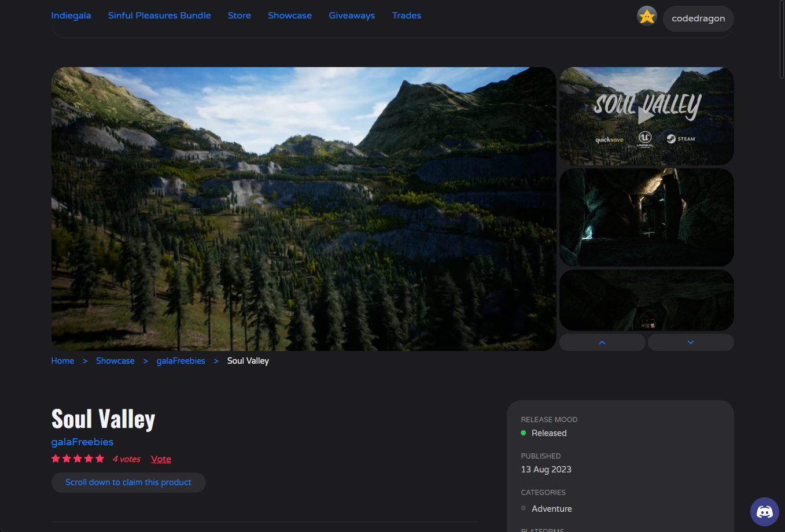
Task: Go to Home breadcrumb link
Action: (62, 361)
